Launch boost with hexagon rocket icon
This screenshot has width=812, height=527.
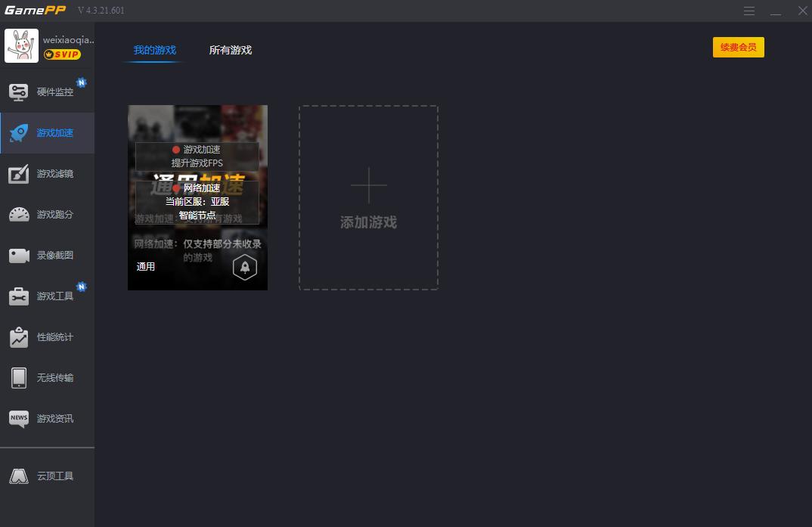(245, 267)
